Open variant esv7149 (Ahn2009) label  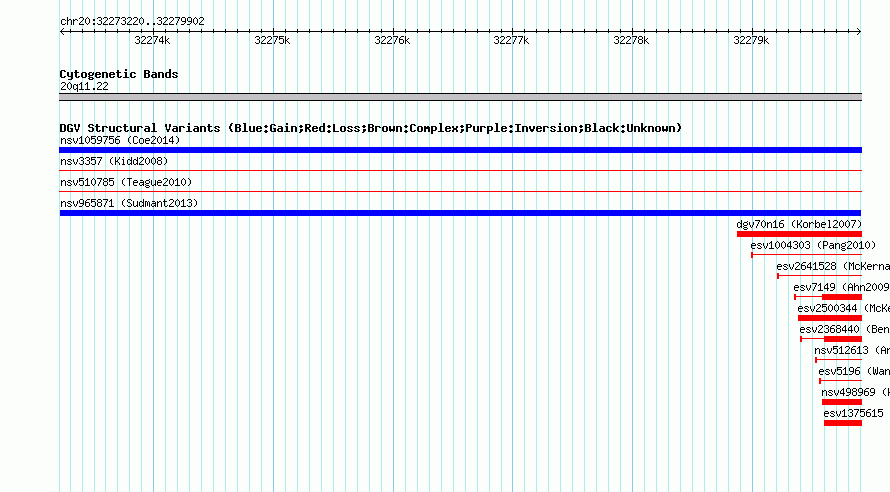coord(841,287)
